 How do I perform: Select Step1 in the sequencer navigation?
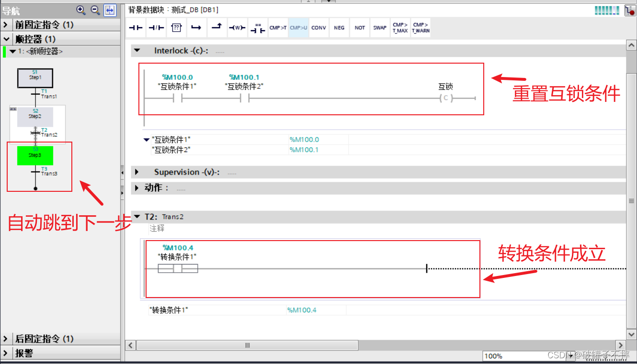(35, 78)
